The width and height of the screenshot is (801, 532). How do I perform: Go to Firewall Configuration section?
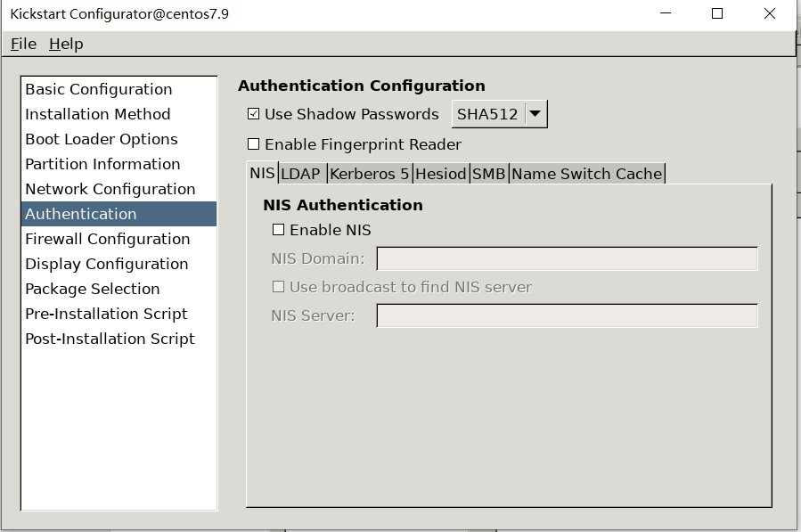107,239
